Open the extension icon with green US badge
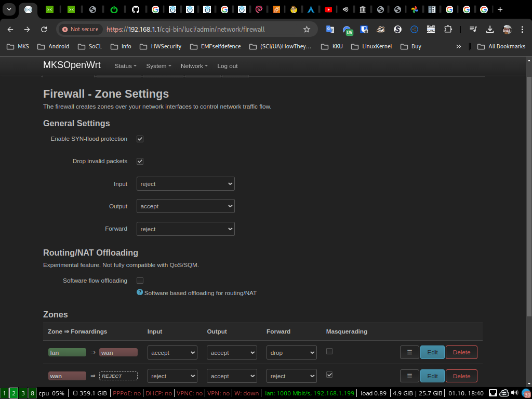This screenshot has height=399, width=532. pyautogui.click(x=347, y=30)
